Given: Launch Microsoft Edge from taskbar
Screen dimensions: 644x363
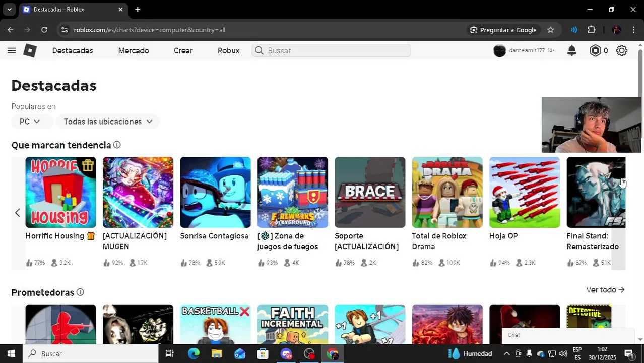Looking at the screenshot, I should (x=194, y=353).
